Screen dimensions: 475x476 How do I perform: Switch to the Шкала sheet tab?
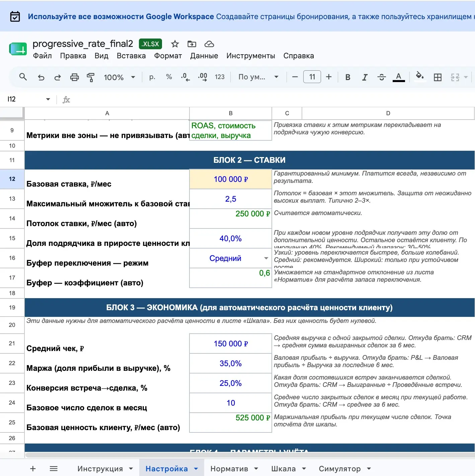coord(284,469)
